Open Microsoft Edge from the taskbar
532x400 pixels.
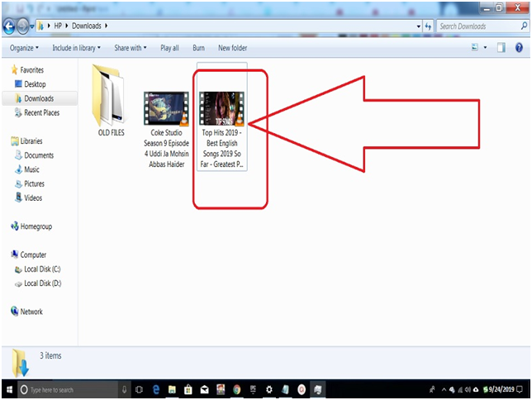[x=156, y=389]
